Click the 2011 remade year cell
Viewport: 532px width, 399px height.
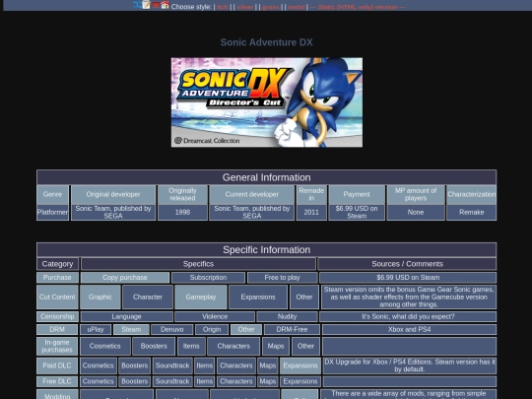[311, 213]
